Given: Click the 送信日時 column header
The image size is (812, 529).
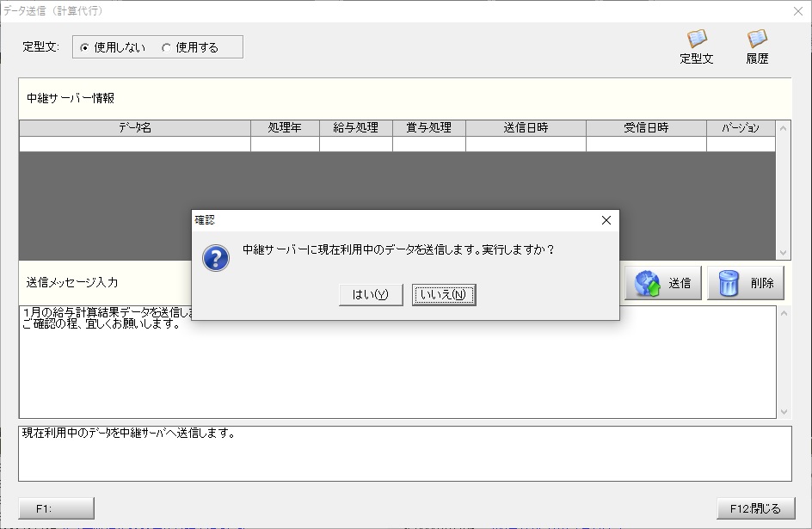Looking at the screenshot, I should pyautogui.click(x=526, y=128).
